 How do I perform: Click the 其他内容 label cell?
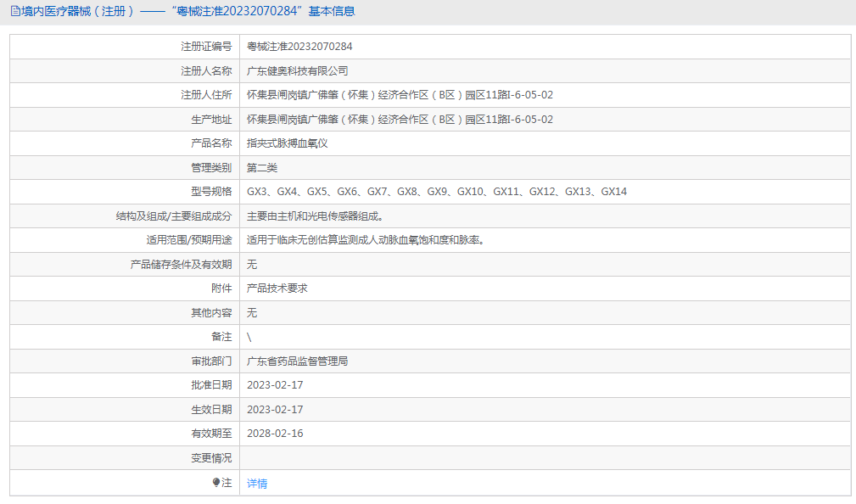point(125,313)
